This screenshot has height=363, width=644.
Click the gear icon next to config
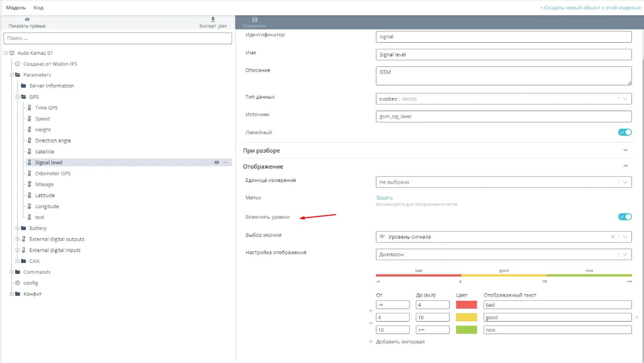(18, 283)
